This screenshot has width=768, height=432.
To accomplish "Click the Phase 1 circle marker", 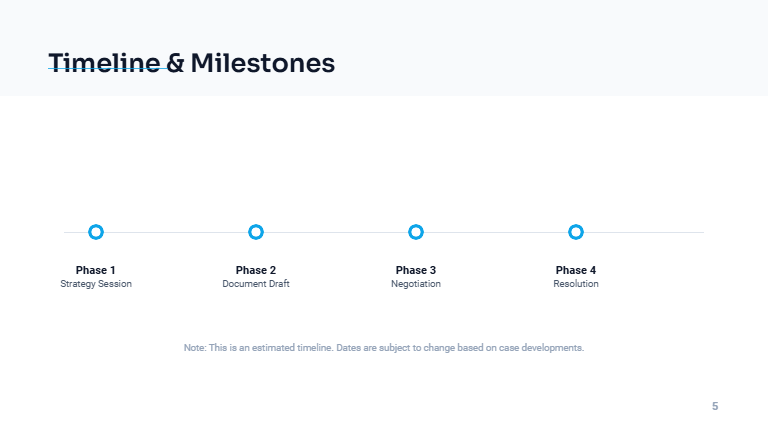I will (x=96, y=232).
